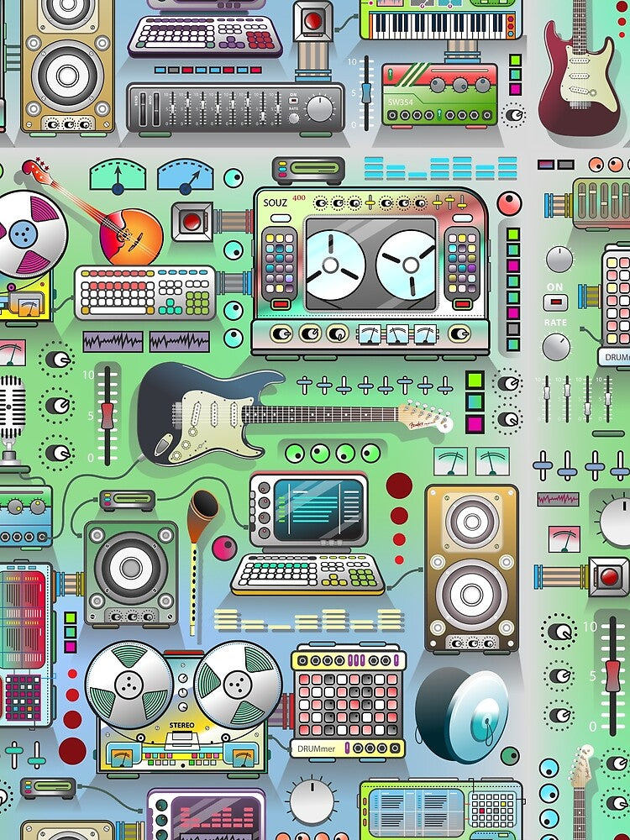Click the small rack unit above the green speaker
The width and height of the screenshot is (630, 840).
[128, 500]
